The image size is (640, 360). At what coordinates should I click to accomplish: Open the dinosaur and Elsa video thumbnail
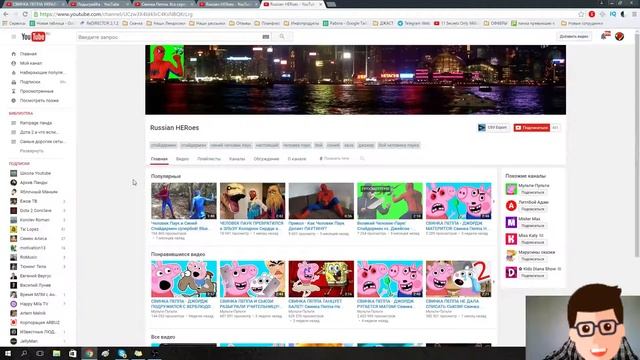click(x=252, y=201)
